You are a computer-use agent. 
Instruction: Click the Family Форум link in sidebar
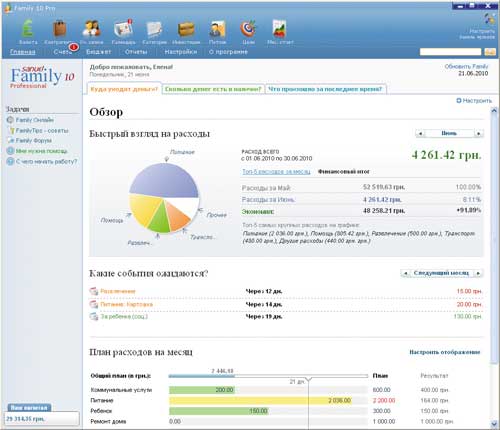[x=34, y=140]
